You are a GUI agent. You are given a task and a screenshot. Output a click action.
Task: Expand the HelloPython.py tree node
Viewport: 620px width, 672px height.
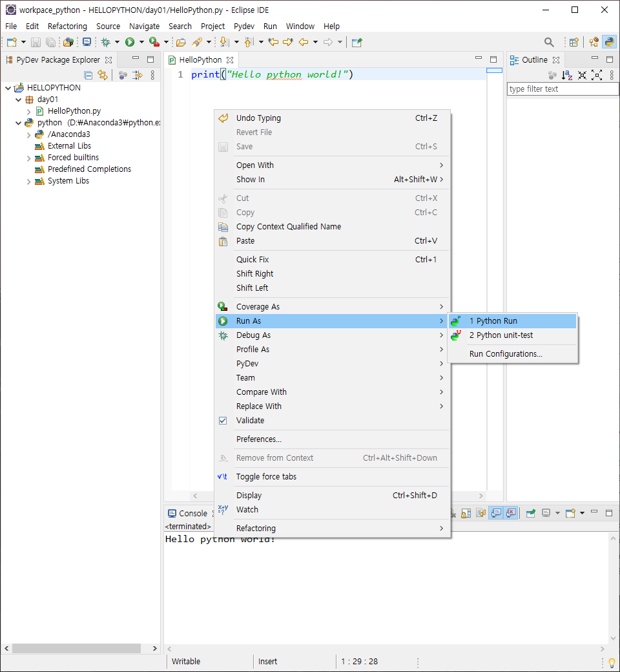[x=28, y=111]
